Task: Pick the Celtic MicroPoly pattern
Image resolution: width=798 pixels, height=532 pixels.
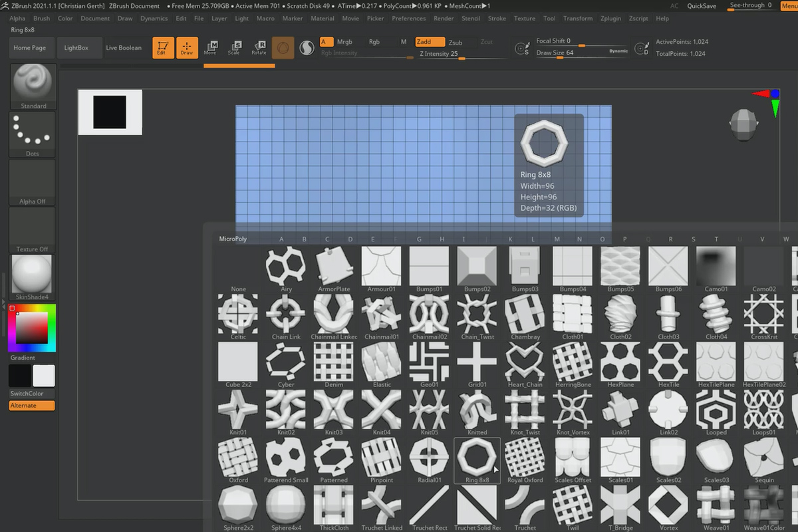Action: pyautogui.click(x=238, y=317)
